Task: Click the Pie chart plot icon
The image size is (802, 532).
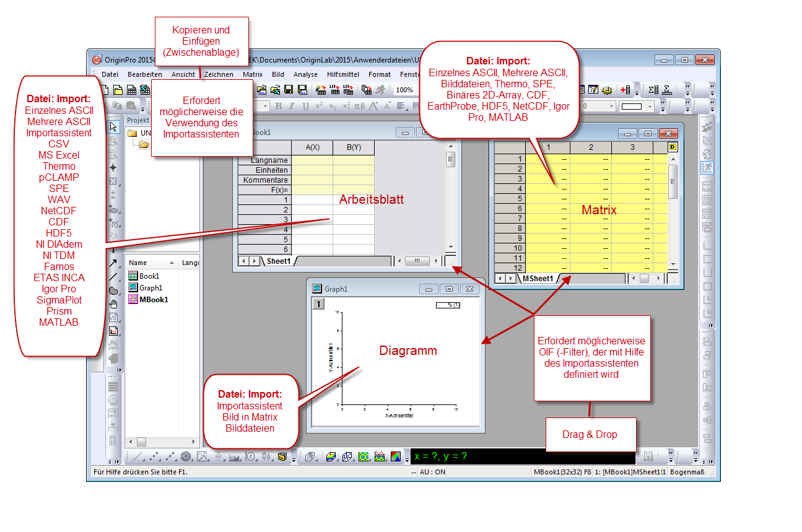Action: 186,456
